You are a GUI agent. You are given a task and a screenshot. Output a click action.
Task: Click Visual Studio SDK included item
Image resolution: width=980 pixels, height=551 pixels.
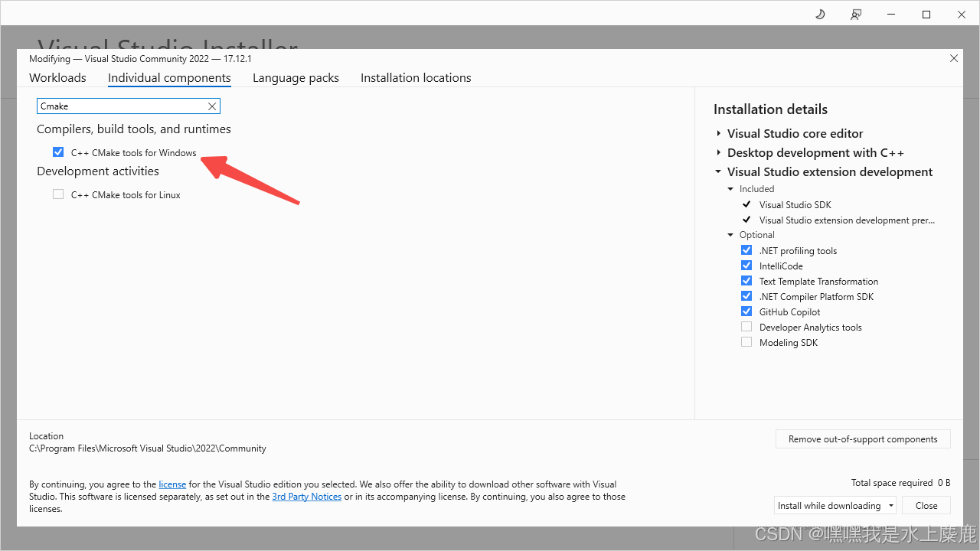(x=795, y=204)
